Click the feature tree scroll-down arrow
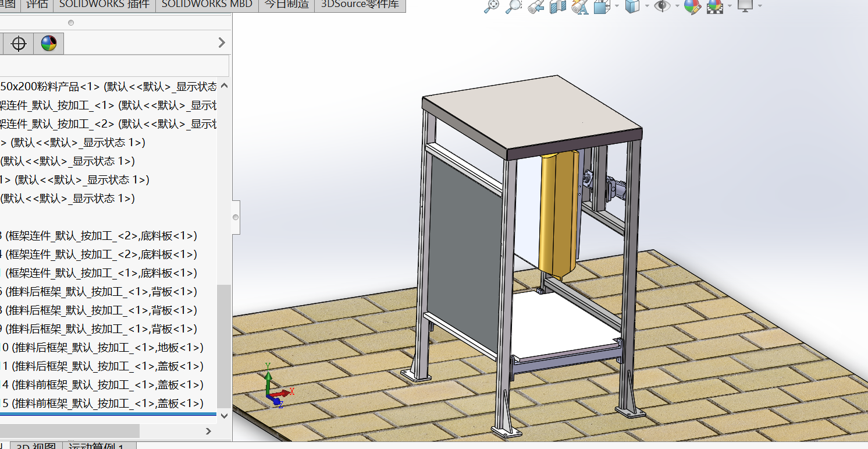 click(224, 415)
